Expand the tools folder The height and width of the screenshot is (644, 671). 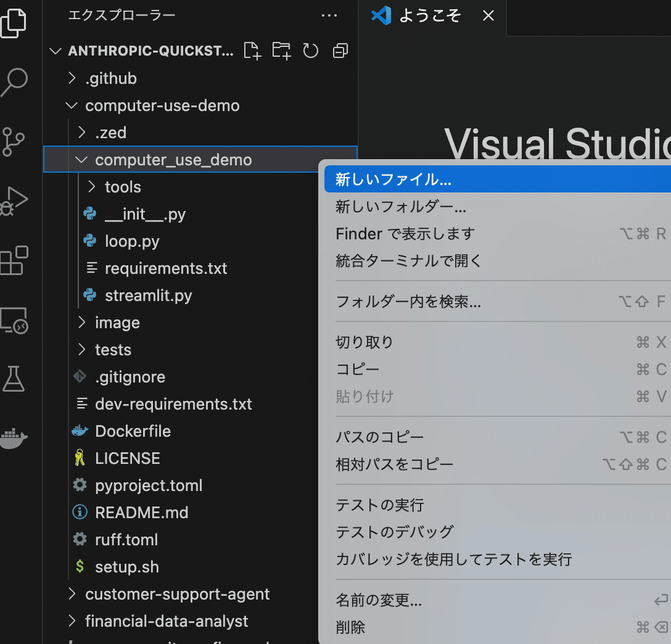[92, 186]
